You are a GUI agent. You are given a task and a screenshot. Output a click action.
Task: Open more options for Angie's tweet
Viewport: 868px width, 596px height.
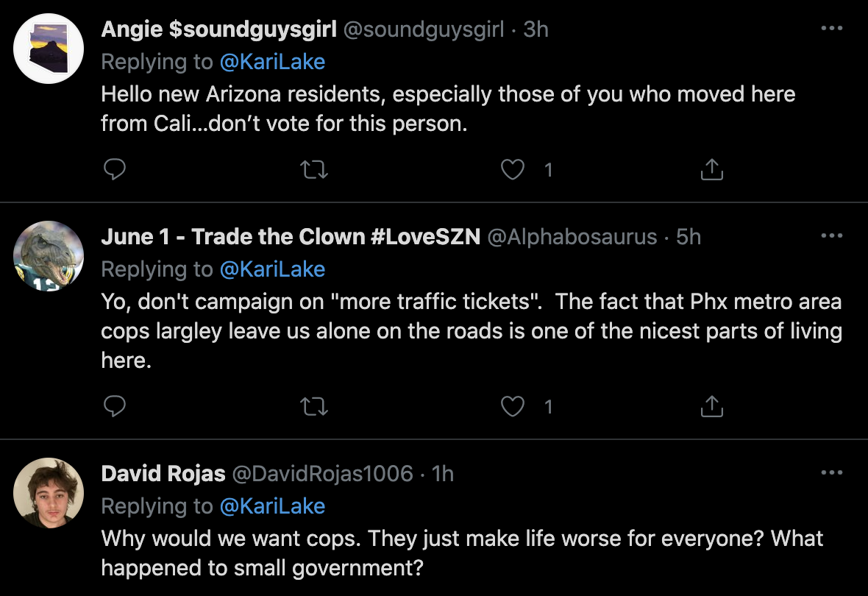click(831, 28)
